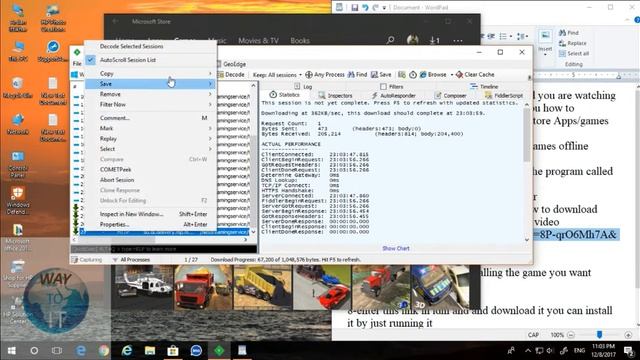Click Replace in WordPad ribbon
640x360 pixels.
pos(573,43)
